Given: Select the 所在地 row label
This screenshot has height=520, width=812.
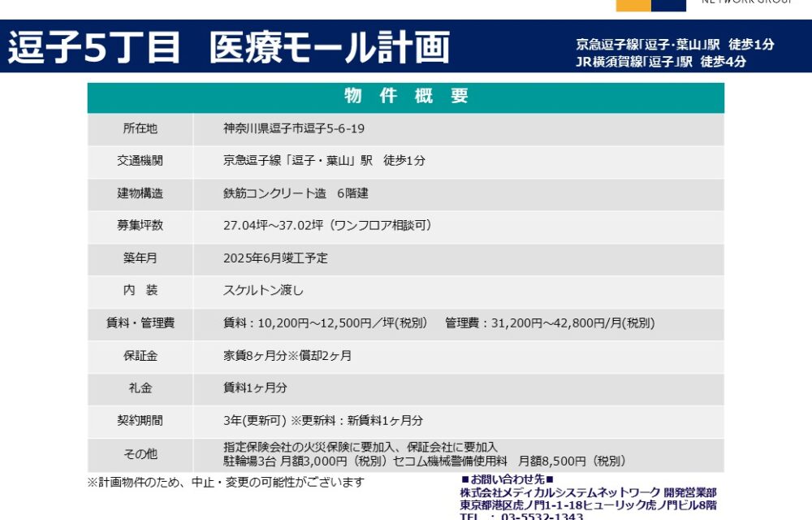Looking at the screenshot, I should (x=140, y=128).
